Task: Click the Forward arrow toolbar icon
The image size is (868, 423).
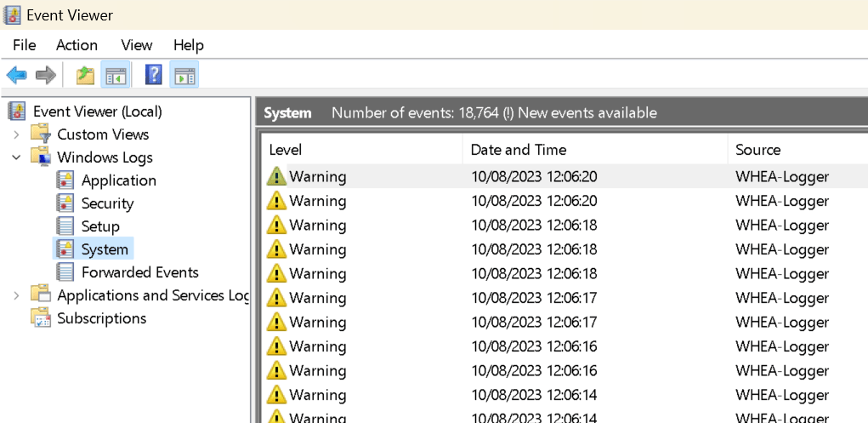Action: click(46, 75)
